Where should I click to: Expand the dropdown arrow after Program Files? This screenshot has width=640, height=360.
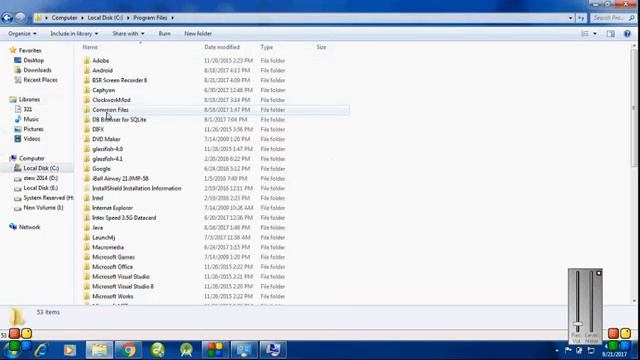173,18
